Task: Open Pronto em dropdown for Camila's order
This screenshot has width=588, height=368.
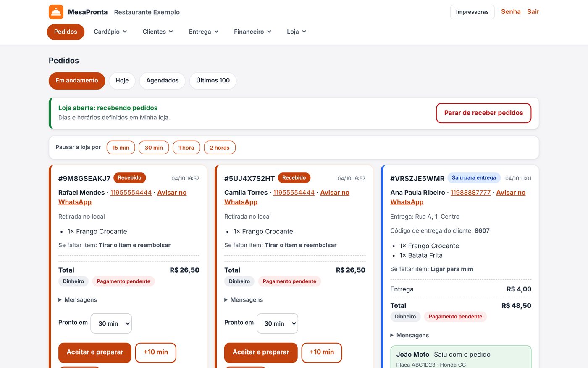Action: [x=277, y=323]
